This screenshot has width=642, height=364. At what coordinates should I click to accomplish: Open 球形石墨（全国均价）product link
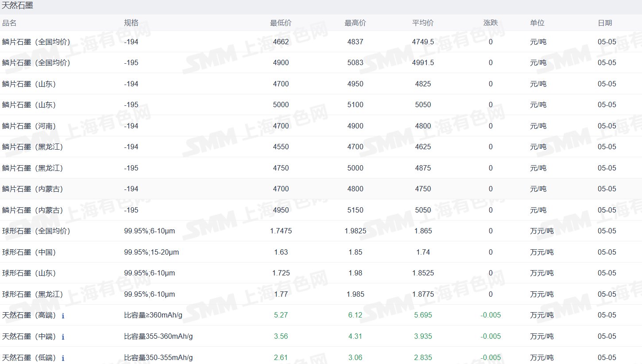point(36,231)
